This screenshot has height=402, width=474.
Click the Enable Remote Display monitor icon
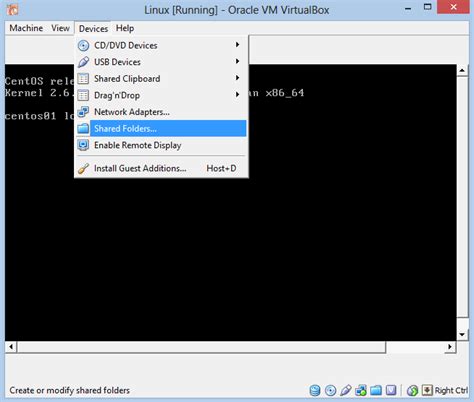(x=83, y=145)
